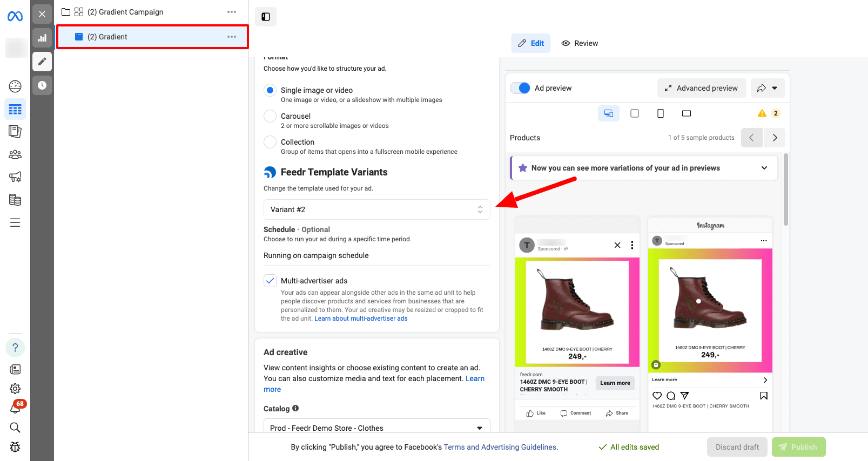This screenshot has height=461, width=868.
Task: Uncheck Multi-advertiser ads checkbox
Action: point(270,281)
